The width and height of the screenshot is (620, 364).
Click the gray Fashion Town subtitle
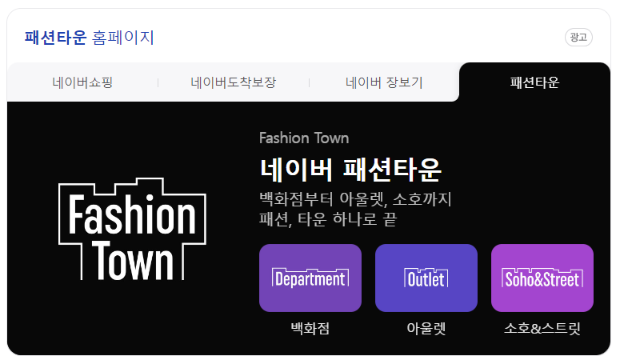304,138
